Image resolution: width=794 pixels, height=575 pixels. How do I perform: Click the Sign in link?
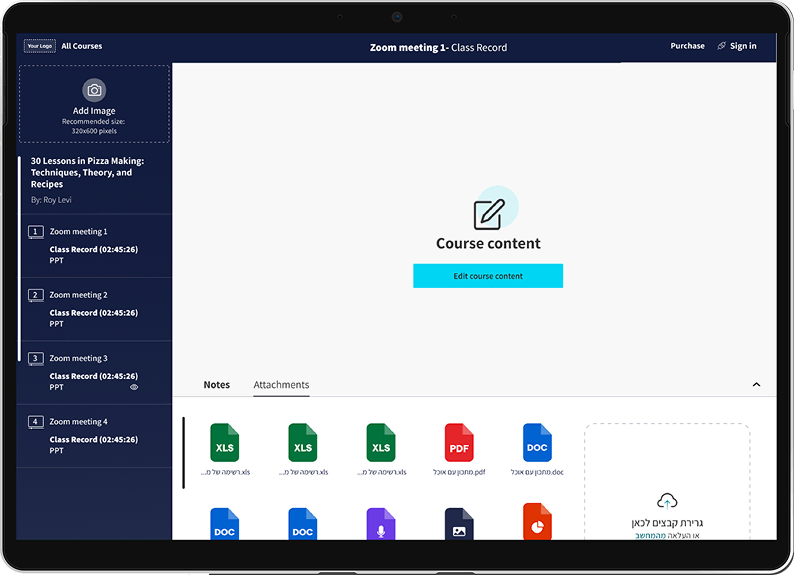click(x=743, y=46)
